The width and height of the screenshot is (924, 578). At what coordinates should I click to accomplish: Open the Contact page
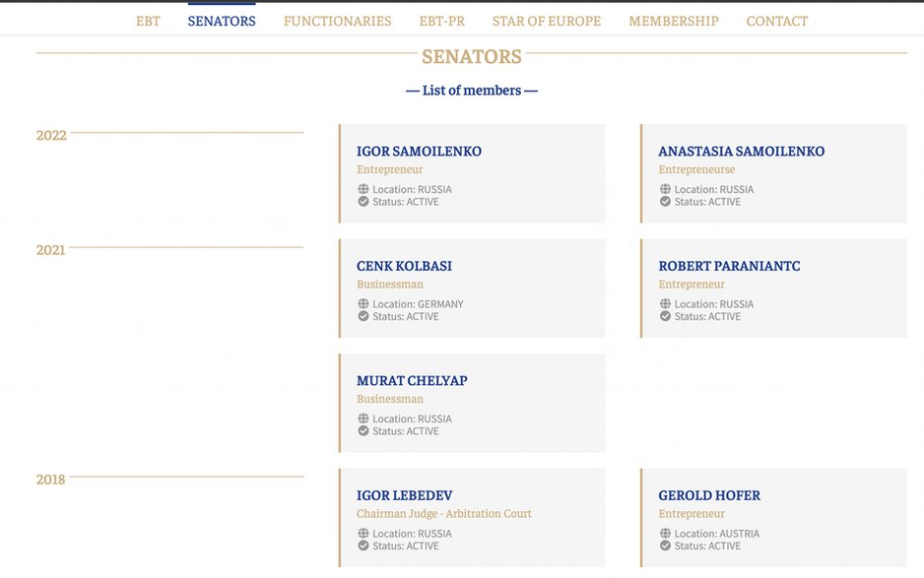pos(776,22)
